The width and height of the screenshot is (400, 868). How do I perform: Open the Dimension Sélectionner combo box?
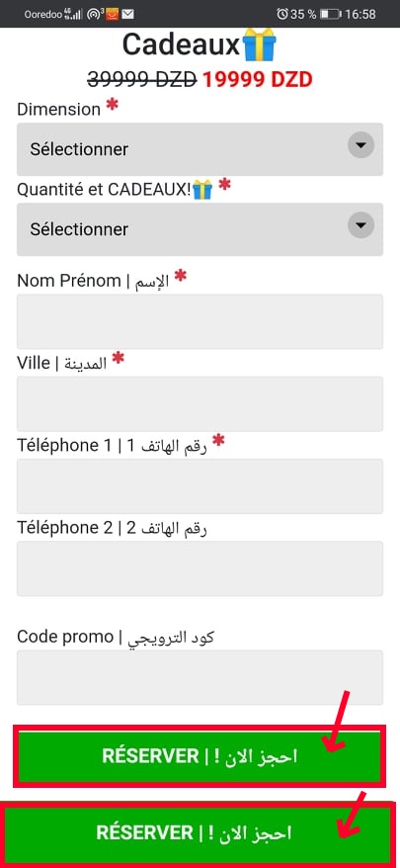200,149
